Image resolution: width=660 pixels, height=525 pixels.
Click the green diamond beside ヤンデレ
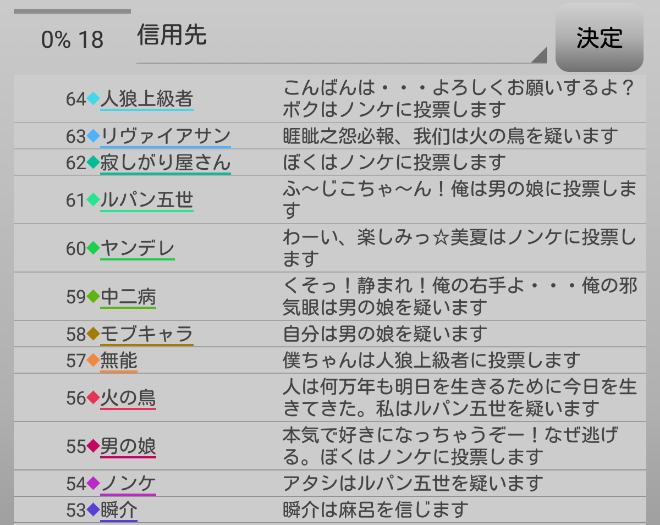coord(94,248)
